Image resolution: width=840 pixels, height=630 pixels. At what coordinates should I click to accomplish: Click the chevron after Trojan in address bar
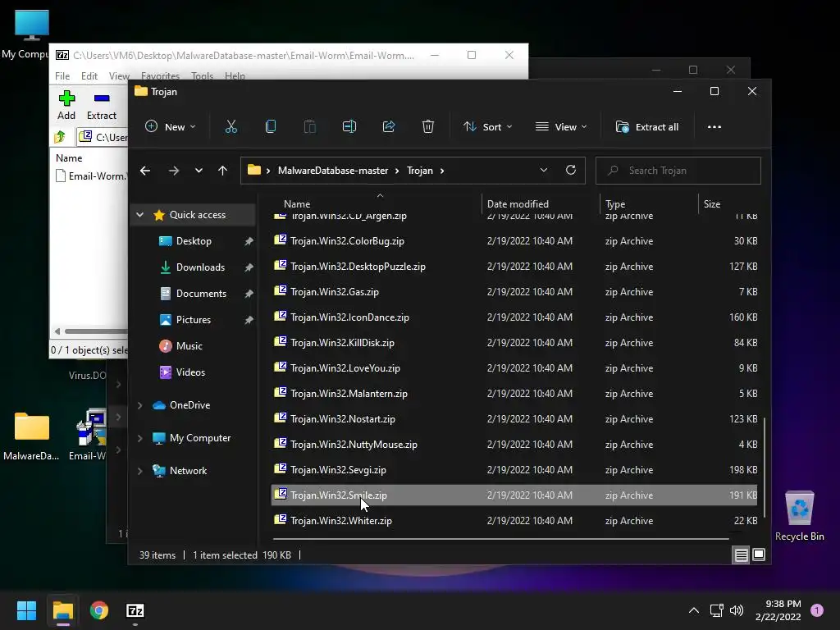pyautogui.click(x=442, y=171)
